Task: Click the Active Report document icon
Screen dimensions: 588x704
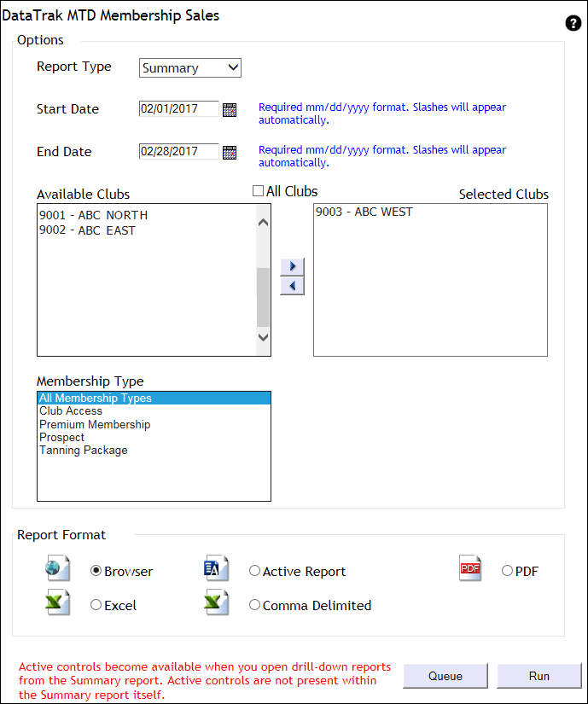Action: [216, 568]
